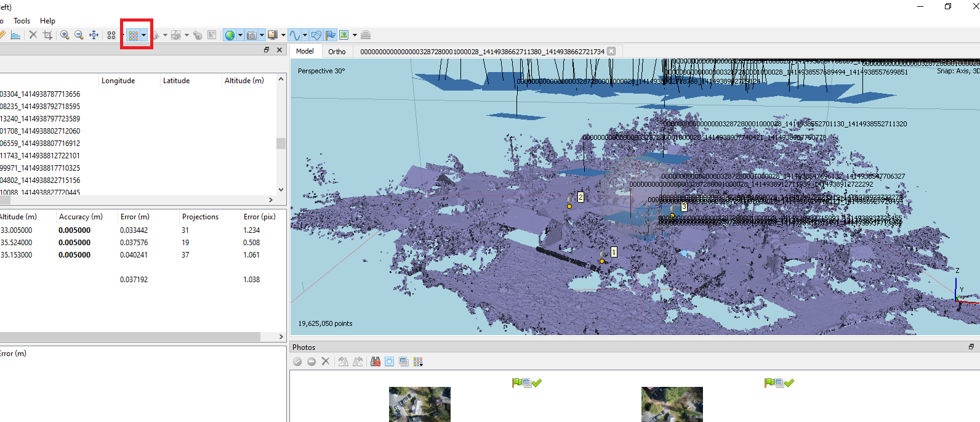Image resolution: width=980 pixels, height=422 pixels.
Task: Toggle Show Cameras camera icon
Action: click(251, 35)
